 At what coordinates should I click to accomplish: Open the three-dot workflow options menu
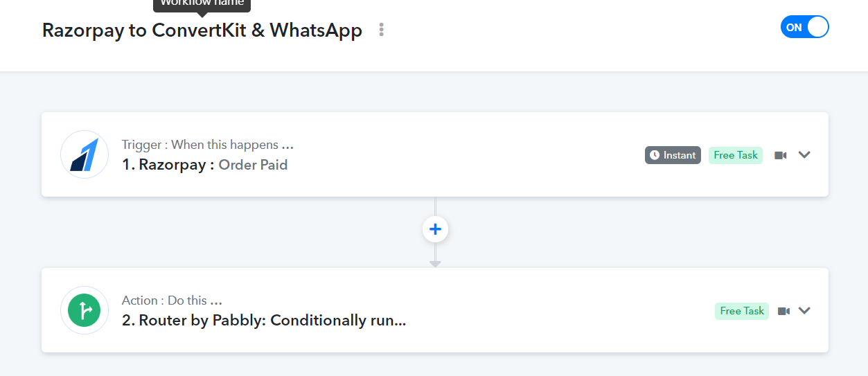tap(381, 30)
